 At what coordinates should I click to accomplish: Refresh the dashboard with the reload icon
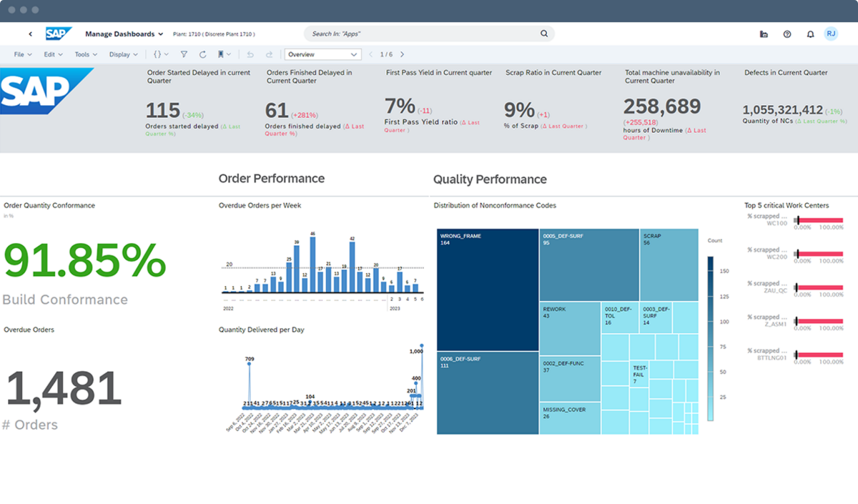(202, 54)
